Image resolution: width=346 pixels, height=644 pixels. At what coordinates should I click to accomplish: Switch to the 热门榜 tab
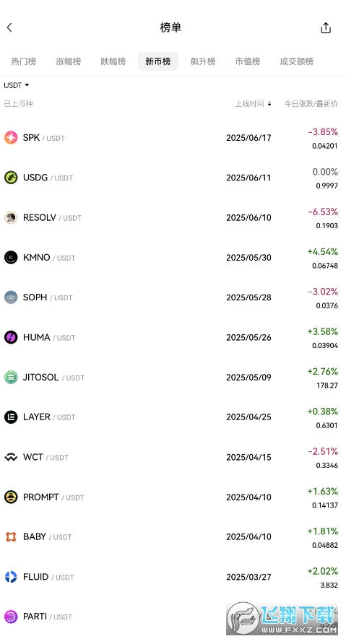coord(23,61)
